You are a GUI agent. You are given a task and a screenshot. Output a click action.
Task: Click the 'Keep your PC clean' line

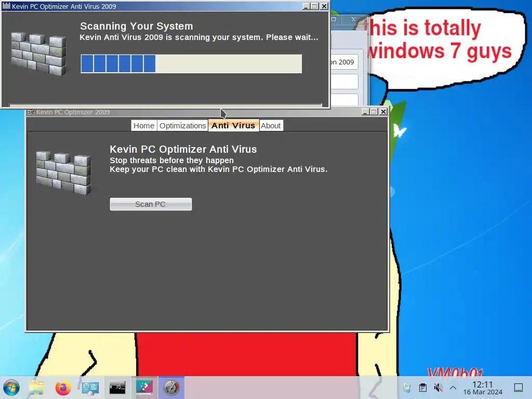tap(219, 169)
